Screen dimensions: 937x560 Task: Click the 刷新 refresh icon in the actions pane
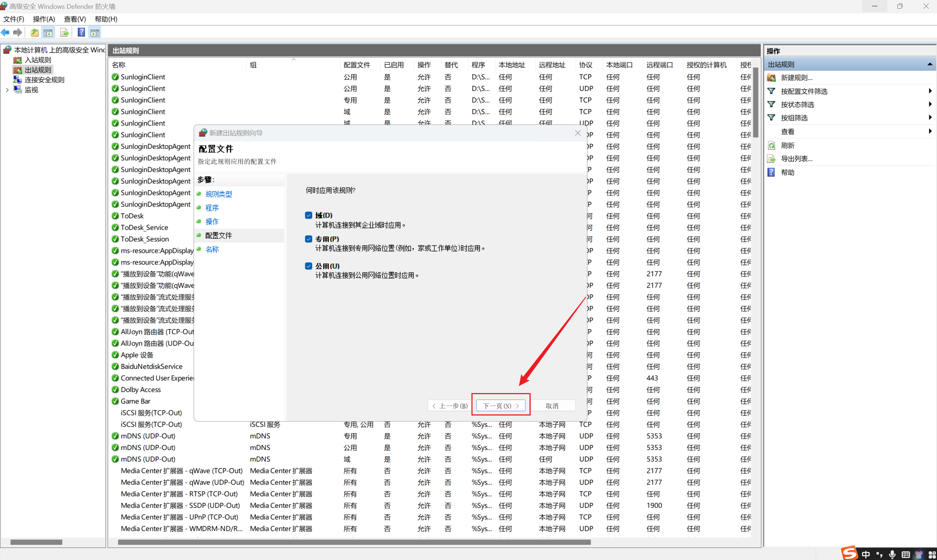click(x=772, y=145)
